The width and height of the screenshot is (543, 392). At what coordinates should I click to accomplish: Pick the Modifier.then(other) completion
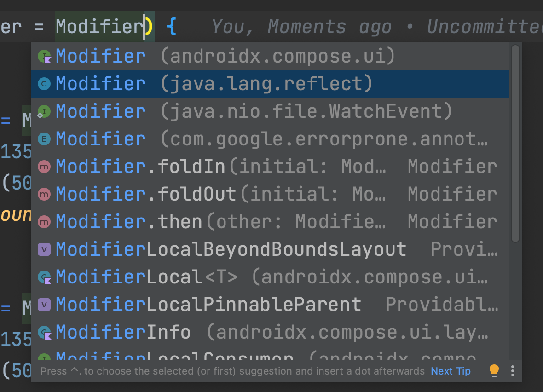270,222
